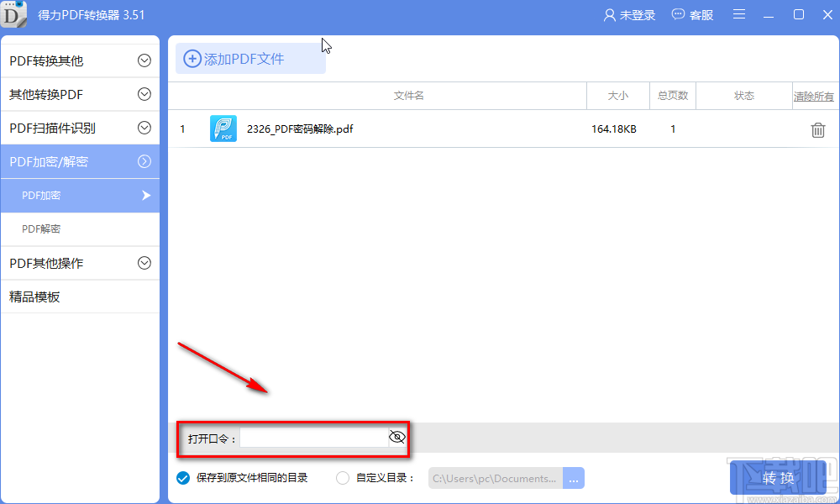Open the hamburger menu in the title bar

pos(739,14)
